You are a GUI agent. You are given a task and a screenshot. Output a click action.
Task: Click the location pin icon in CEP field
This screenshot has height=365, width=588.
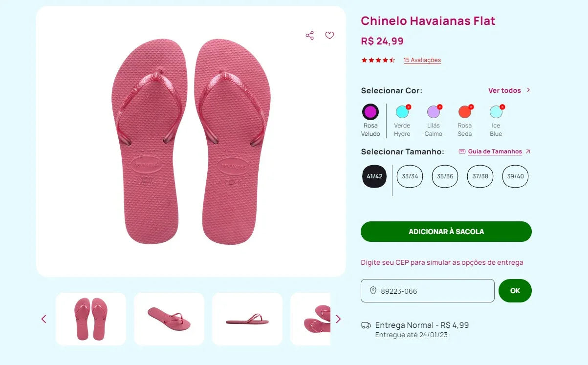[x=372, y=291]
